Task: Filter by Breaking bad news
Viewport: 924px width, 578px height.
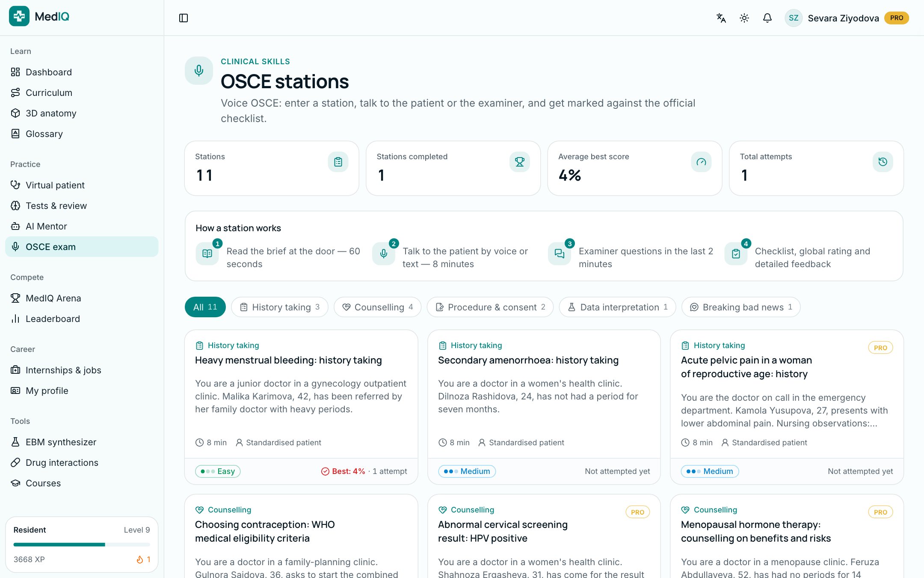Action: 741,307
